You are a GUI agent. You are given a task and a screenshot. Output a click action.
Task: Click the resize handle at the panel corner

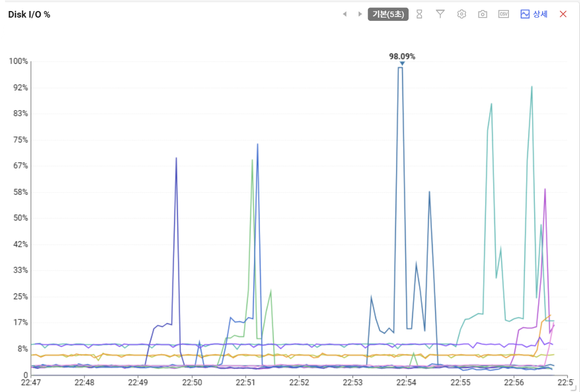point(572,388)
